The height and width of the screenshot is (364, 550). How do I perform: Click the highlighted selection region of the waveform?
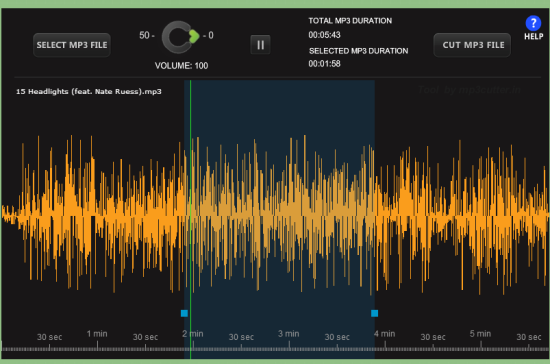[280, 219]
